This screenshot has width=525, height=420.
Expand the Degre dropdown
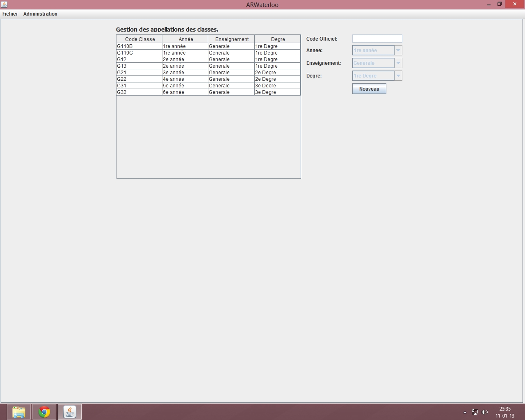coord(398,76)
